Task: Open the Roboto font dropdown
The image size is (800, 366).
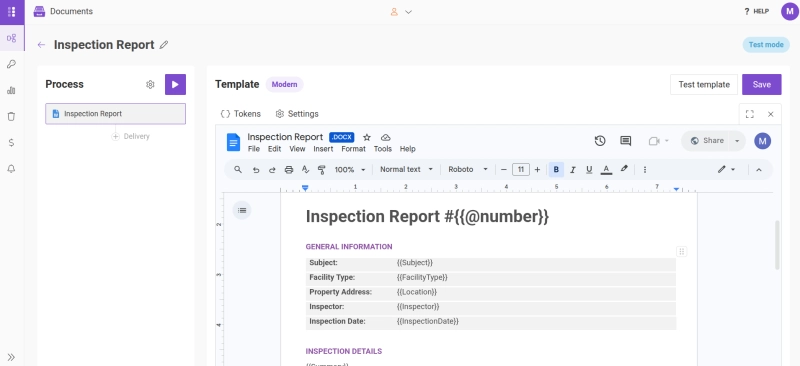Action: coord(468,169)
